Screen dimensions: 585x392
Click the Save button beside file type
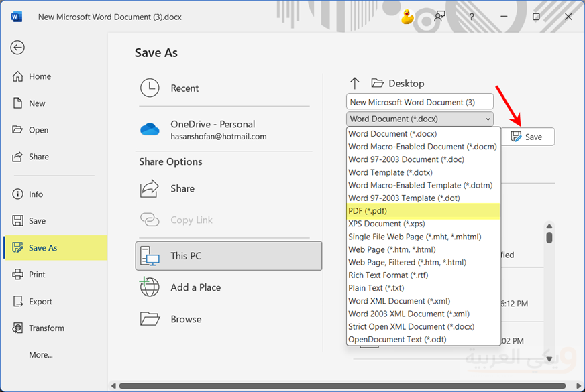(527, 137)
